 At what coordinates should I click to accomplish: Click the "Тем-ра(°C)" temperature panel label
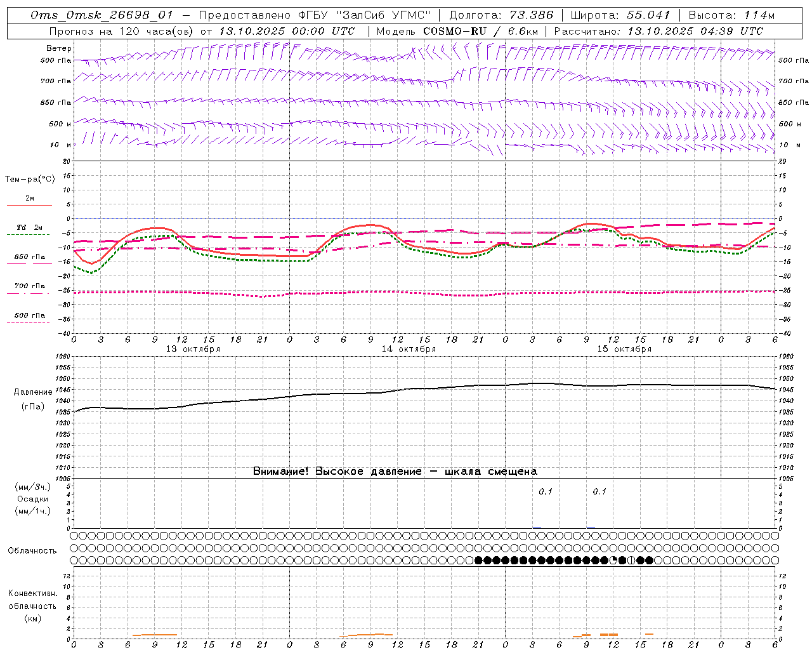(x=30, y=179)
